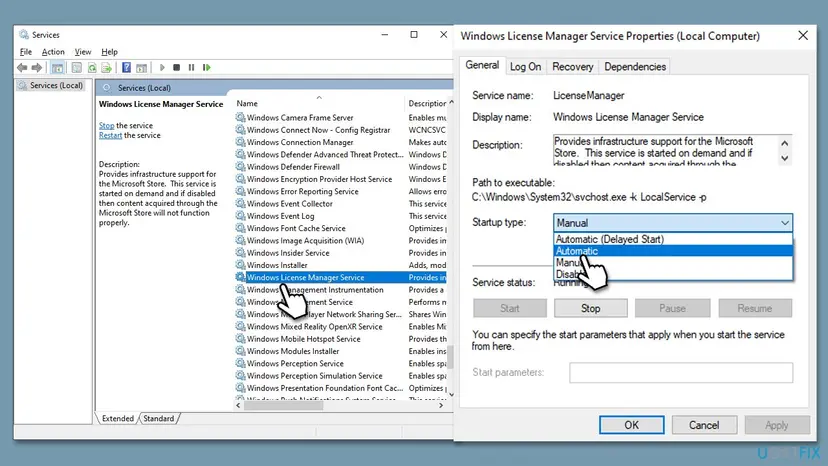Viewport: 828px width, 466px height.
Task: Switch to the Standard view tab
Action: click(x=158, y=418)
